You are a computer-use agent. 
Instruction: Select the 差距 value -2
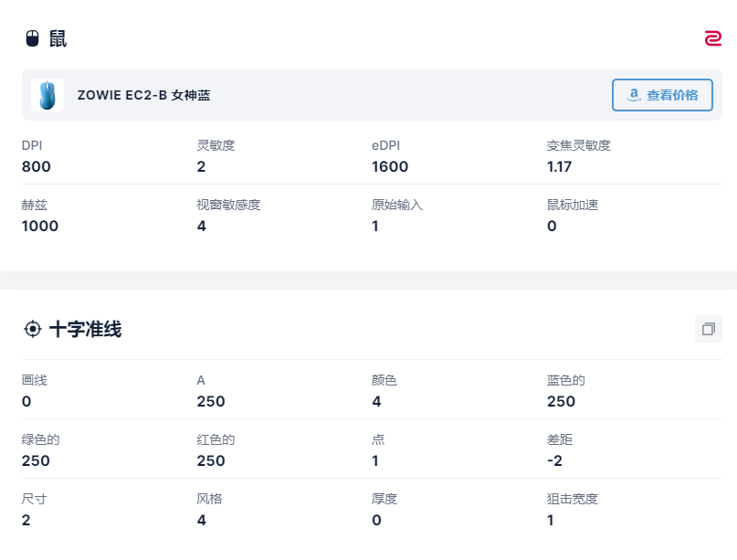coord(554,460)
